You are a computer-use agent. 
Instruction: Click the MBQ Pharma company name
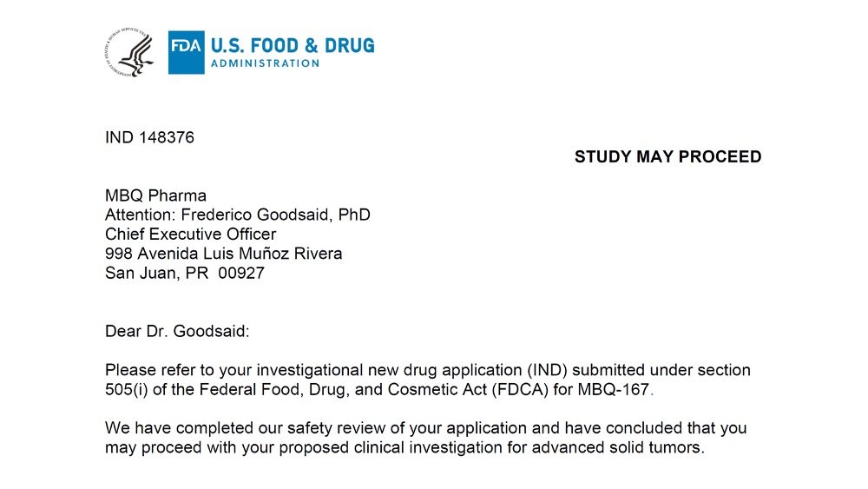[155, 195]
